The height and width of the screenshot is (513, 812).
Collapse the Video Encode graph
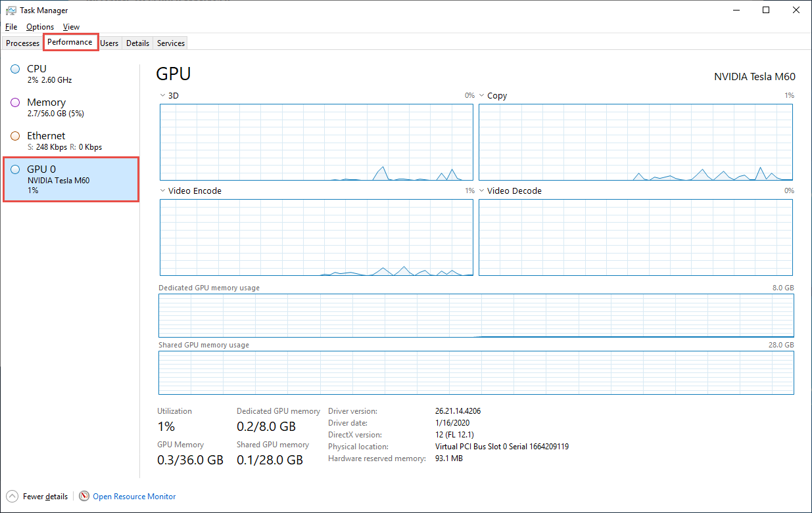[x=162, y=190]
